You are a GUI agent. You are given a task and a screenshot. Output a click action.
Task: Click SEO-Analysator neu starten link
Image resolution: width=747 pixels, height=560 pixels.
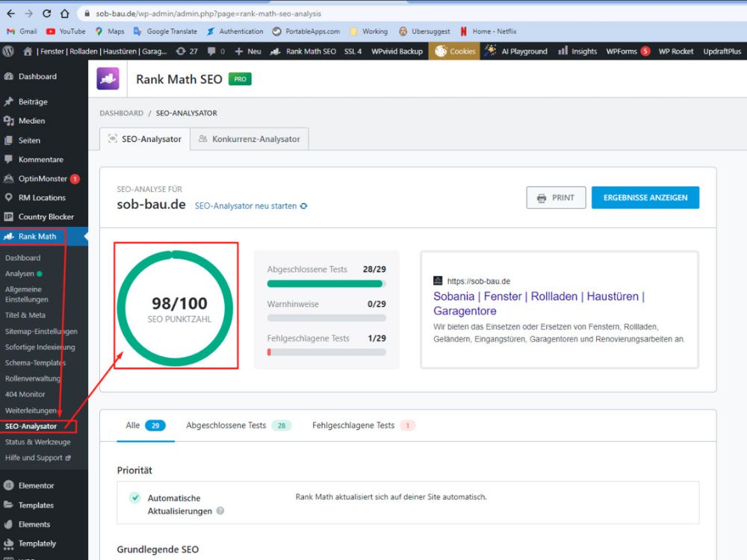tap(251, 206)
